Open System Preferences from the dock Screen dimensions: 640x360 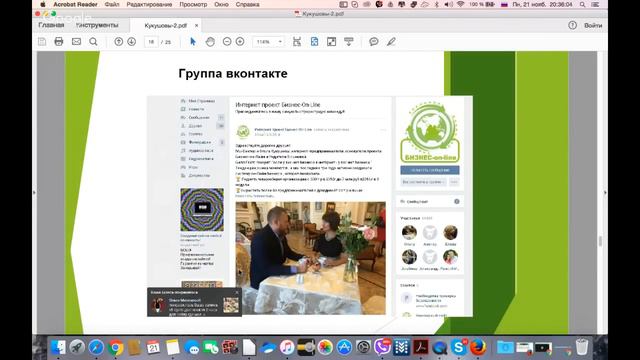click(363, 347)
